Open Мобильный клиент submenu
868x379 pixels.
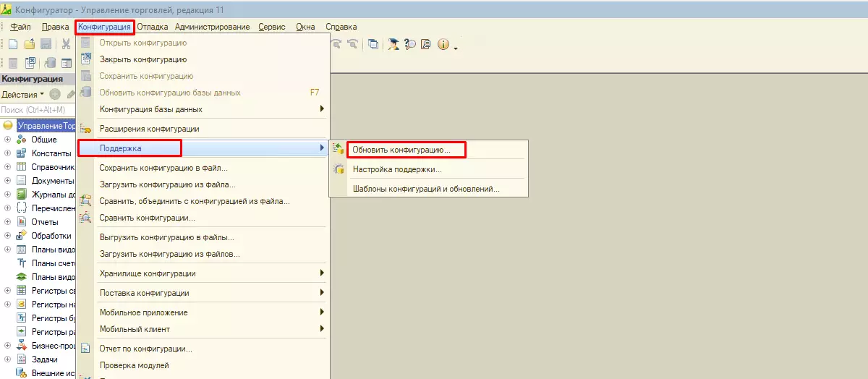[x=203, y=329]
